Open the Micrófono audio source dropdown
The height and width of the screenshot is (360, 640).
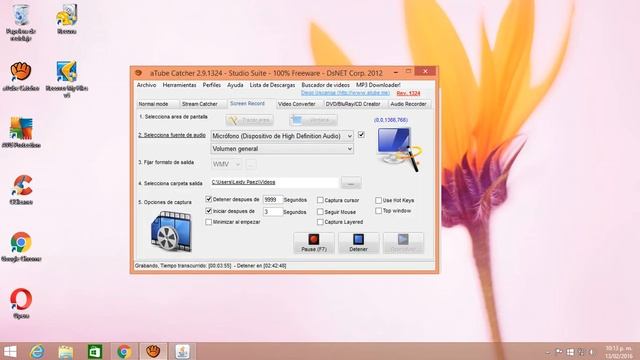pos(282,136)
